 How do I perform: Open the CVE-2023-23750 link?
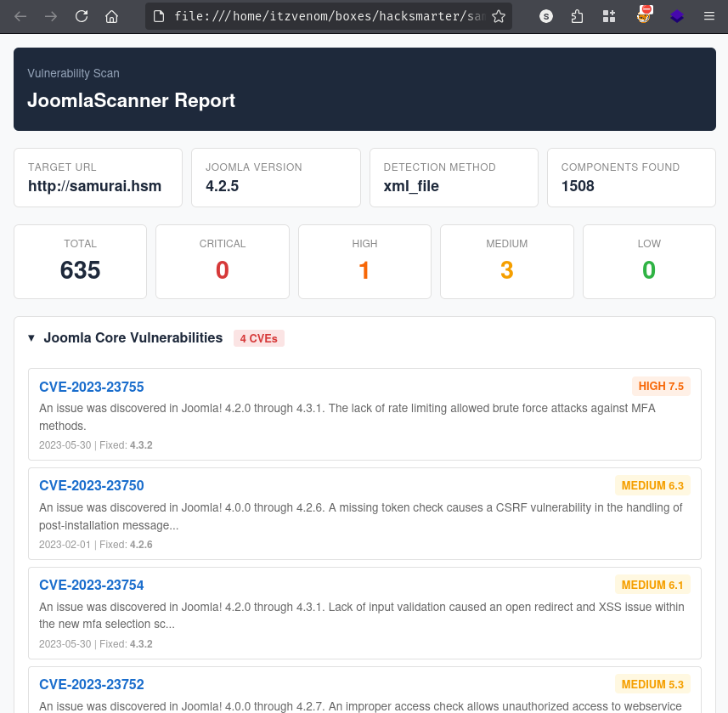click(92, 486)
